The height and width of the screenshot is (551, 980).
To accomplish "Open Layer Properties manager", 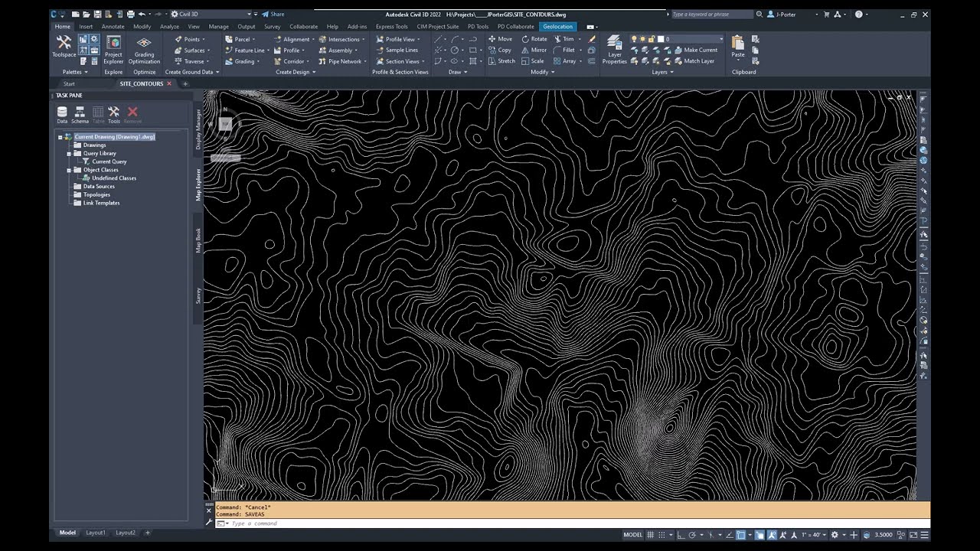I will (614, 50).
